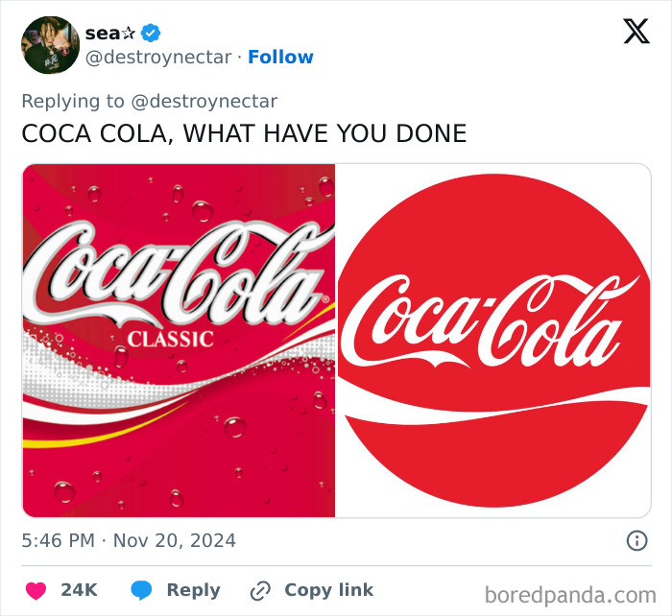
Task: Click the X logo in the corner
Action: (x=636, y=32)
